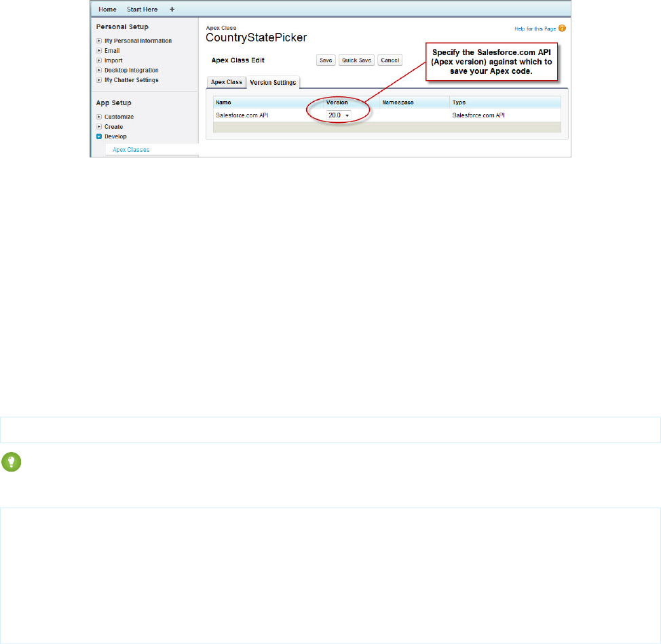Click the plus tab icon
Viewport: 661px width, 644px height.
tap(172, 10)
